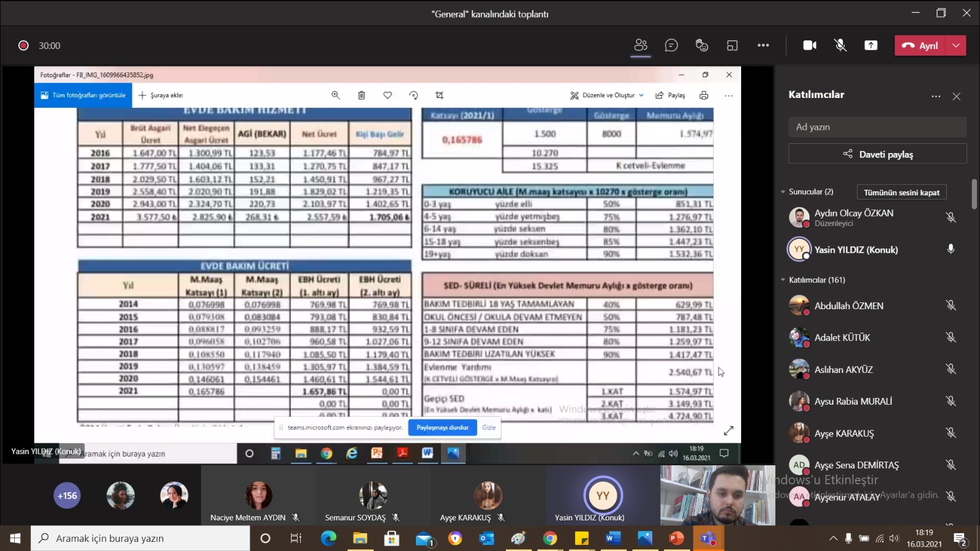980x551 pixels.
Task: Collapse the Katılımcılar (161) section
Action: tap(783, 280)
